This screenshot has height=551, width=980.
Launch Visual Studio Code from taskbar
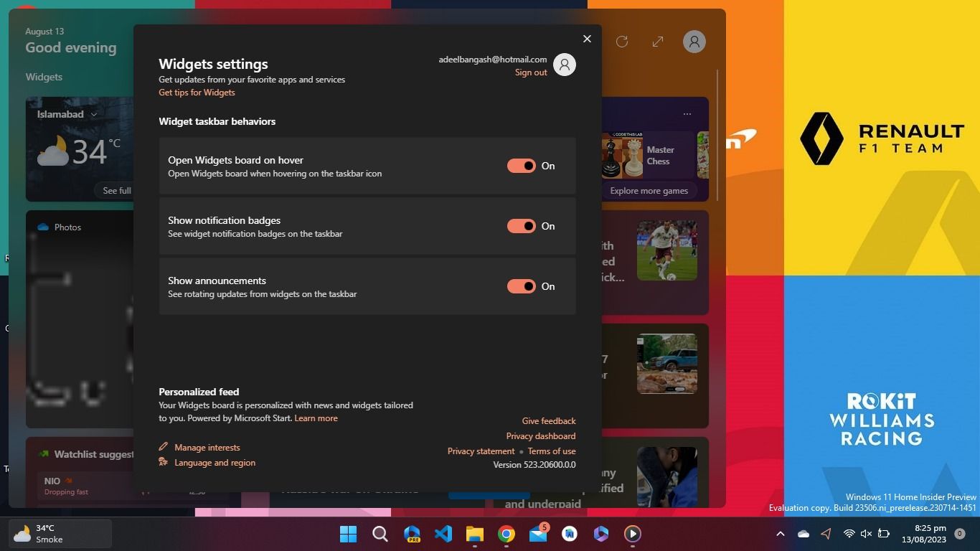click(x=443, y=534)
